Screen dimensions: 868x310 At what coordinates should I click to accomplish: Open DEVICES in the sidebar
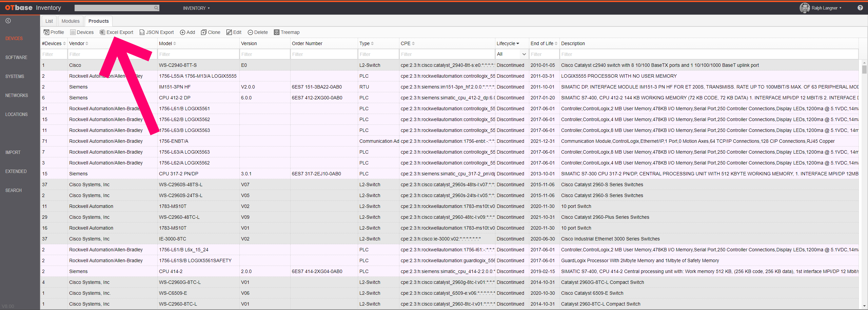(14, 38)
